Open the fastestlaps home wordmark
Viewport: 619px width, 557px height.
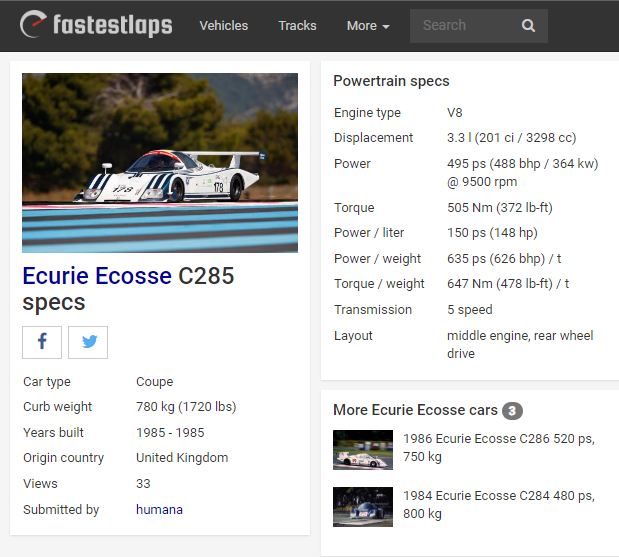pyautogui.click(x=113, y=25)
